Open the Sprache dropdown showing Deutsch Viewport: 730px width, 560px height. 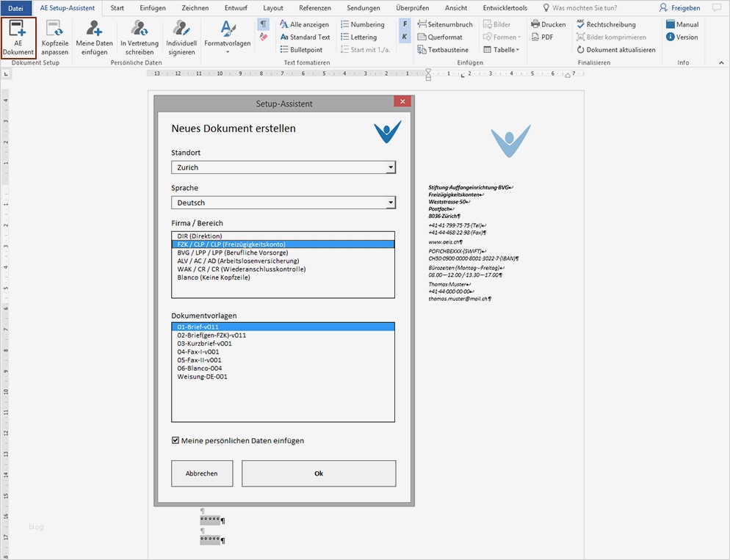coord(283,203)
